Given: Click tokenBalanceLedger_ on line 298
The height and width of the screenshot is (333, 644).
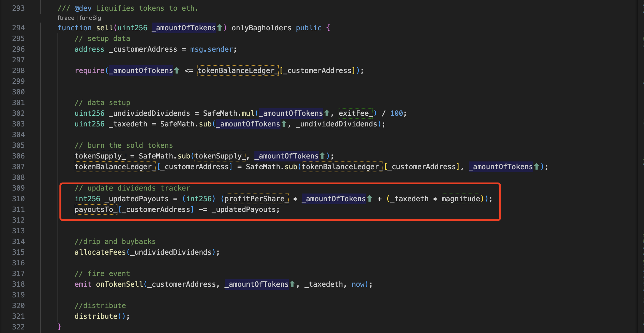Looking at the screenshot, I should (x=238, y=71).
